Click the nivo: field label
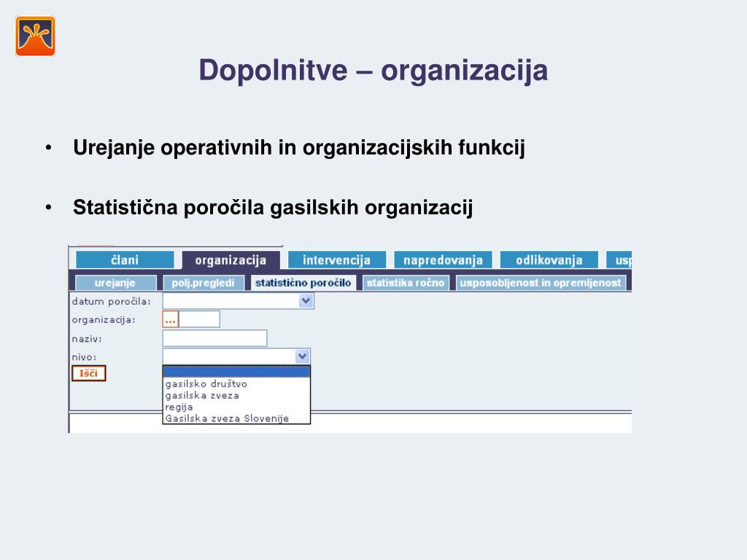This screenshot has height=560, width=747. tap(84, 357)
